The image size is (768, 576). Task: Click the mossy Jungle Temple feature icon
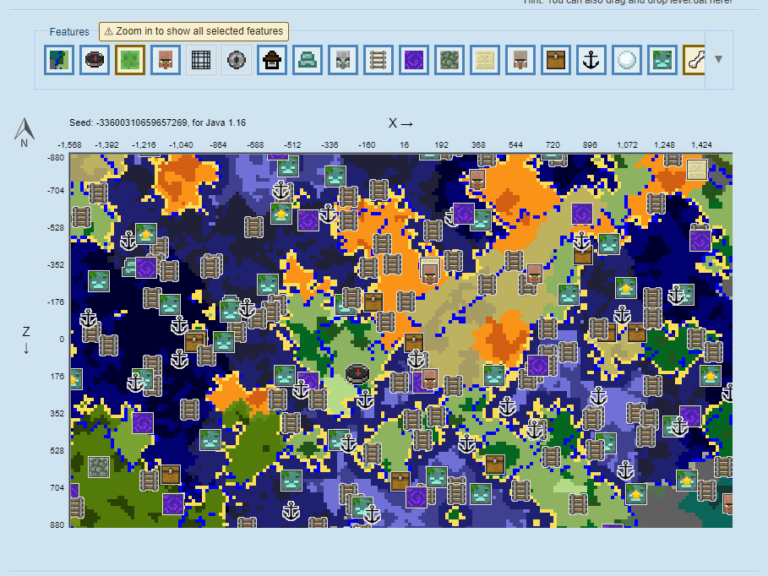pos(450,60)
